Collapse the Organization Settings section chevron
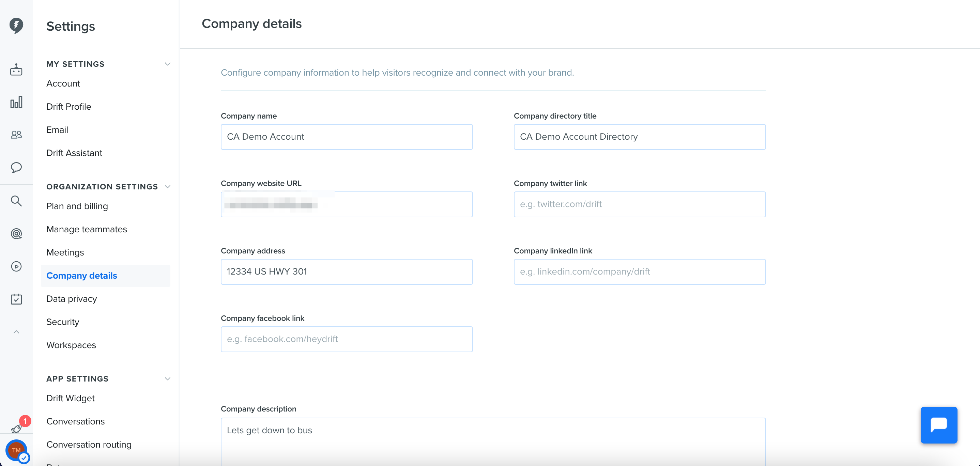Image resolution: width=980 pixels, height=466 pixels. point(167,186)
